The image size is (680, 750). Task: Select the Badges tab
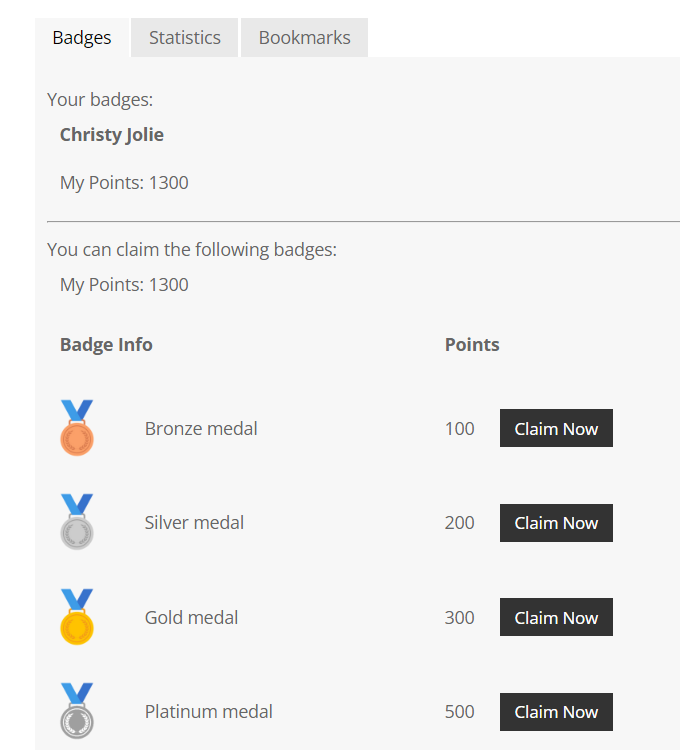click(x=82, y=38)
